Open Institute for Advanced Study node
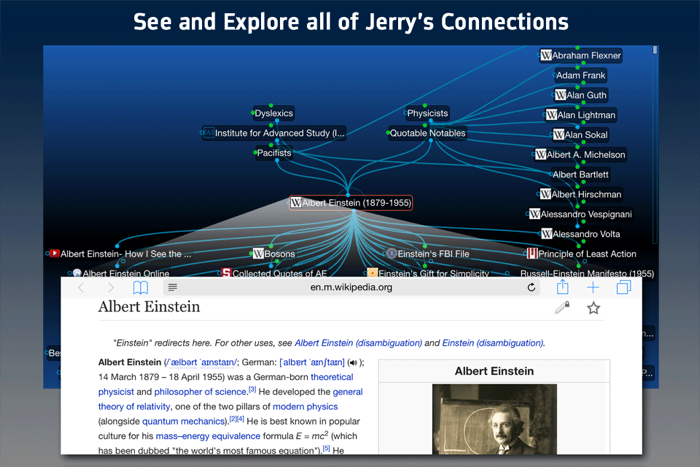This screenshot has height=467, width=700. (274, 133)
